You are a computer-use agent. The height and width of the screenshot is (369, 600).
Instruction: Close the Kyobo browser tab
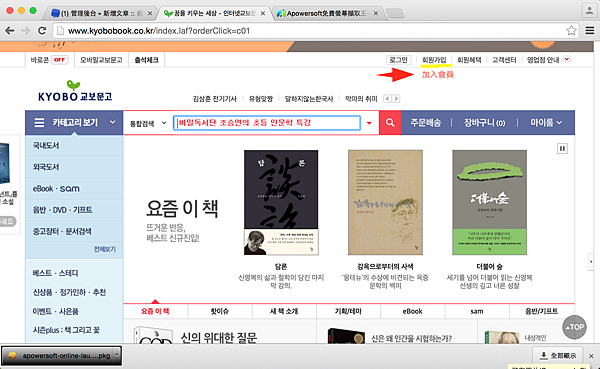(263, 13)
